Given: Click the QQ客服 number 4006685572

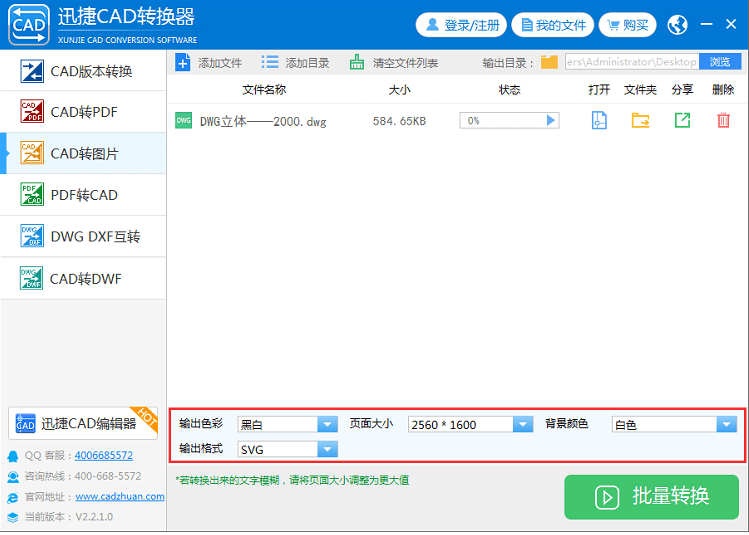Looking at the screenshot, I should coord(104,455).
